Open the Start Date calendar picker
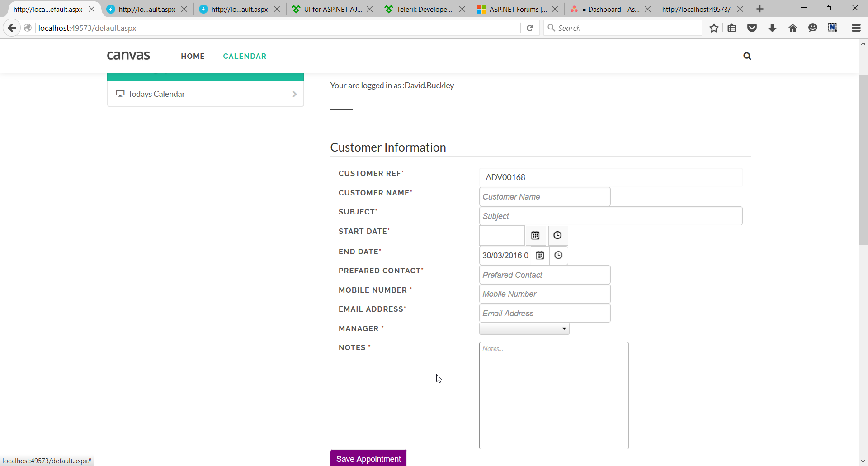This screenshot has width=868, height=466. [535, 235]
